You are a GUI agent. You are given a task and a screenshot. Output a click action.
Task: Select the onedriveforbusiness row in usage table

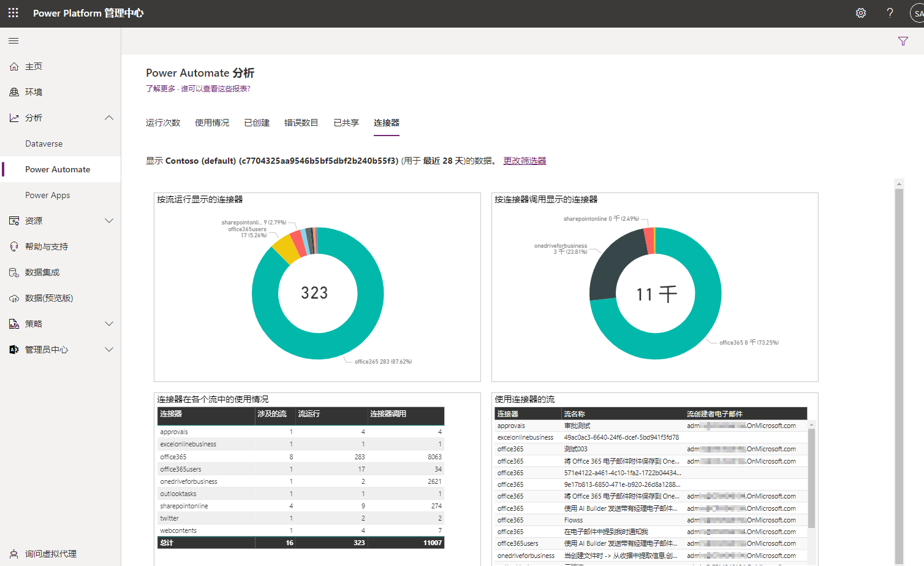pyautogui.click(x=301, y=481)
